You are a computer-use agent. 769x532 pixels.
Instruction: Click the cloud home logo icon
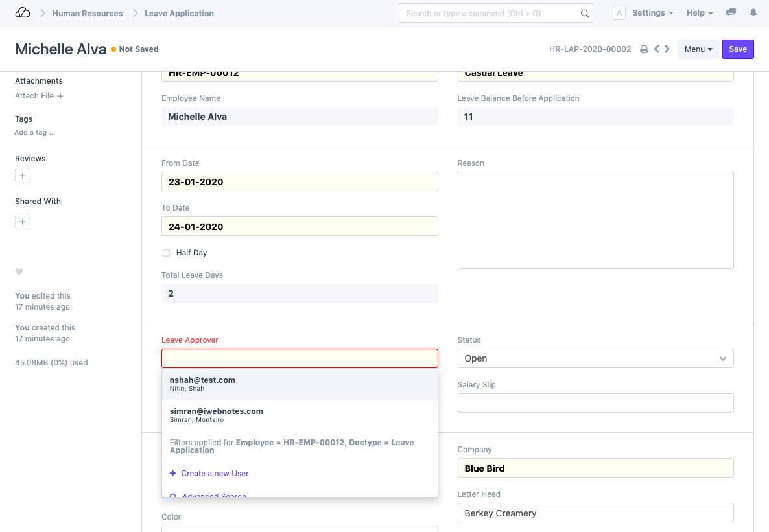[22, 13]
